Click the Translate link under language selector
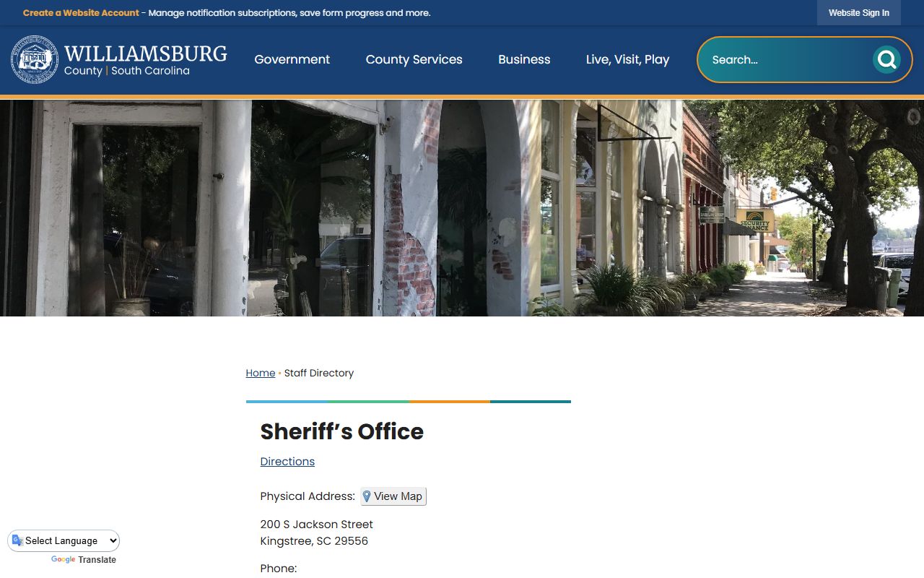This screenshot has width=924, height=578. click(97, 560)
